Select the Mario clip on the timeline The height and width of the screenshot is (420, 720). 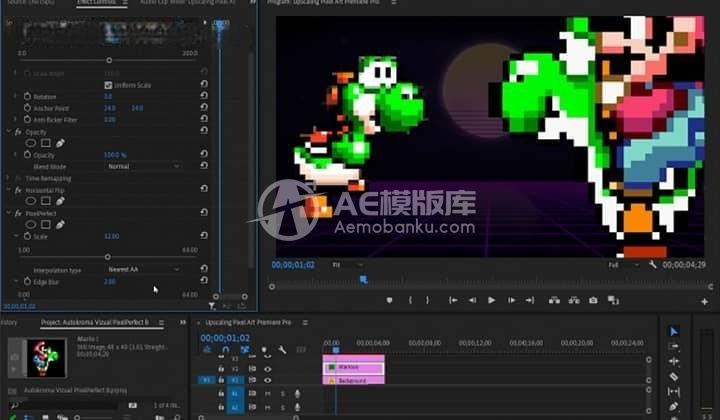pos(353,368)
